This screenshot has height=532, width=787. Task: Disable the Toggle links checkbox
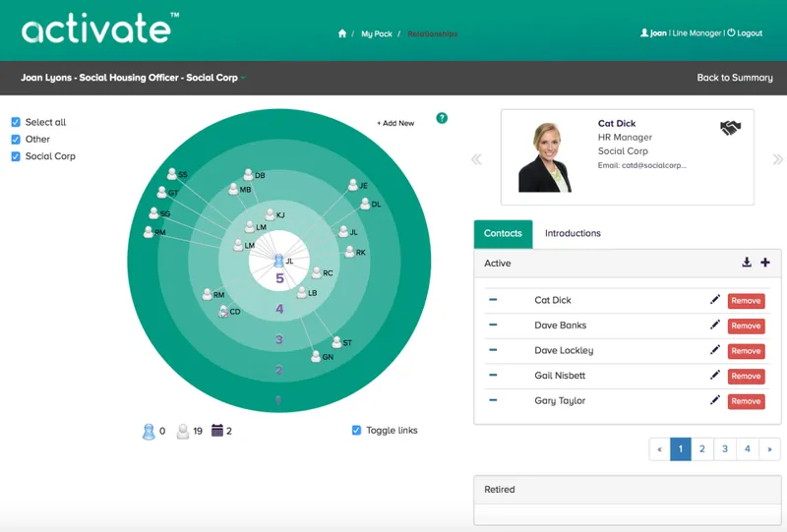coord(356,430)
